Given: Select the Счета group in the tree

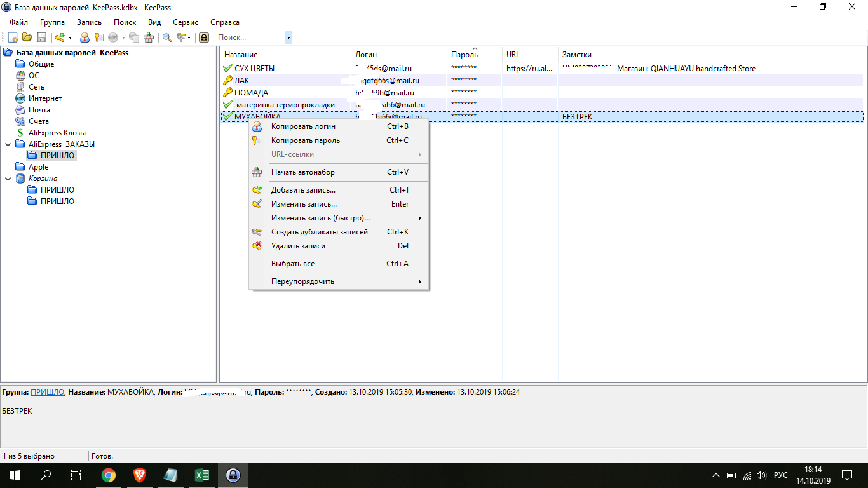Looking at the screenshot, I should click(x=39, y=121).
